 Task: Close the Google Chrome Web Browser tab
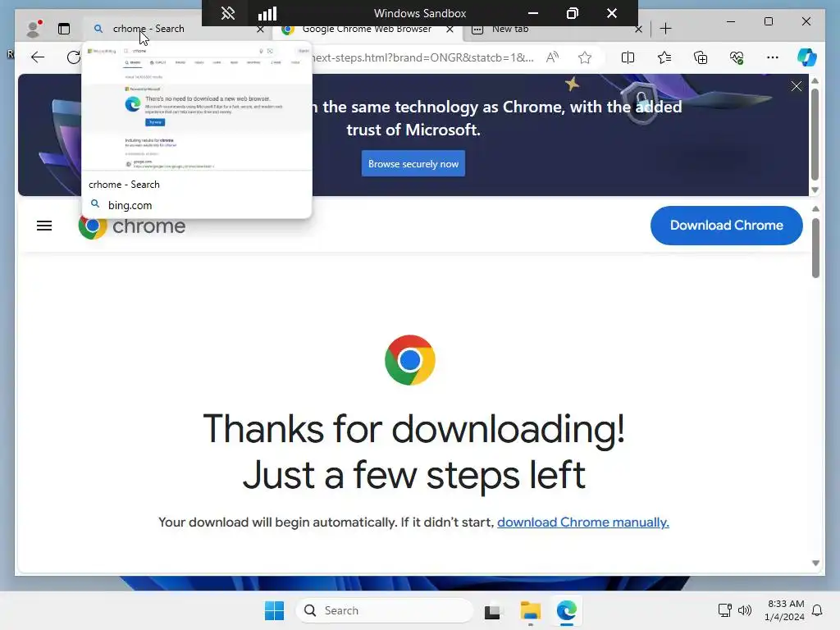[450, 30]
